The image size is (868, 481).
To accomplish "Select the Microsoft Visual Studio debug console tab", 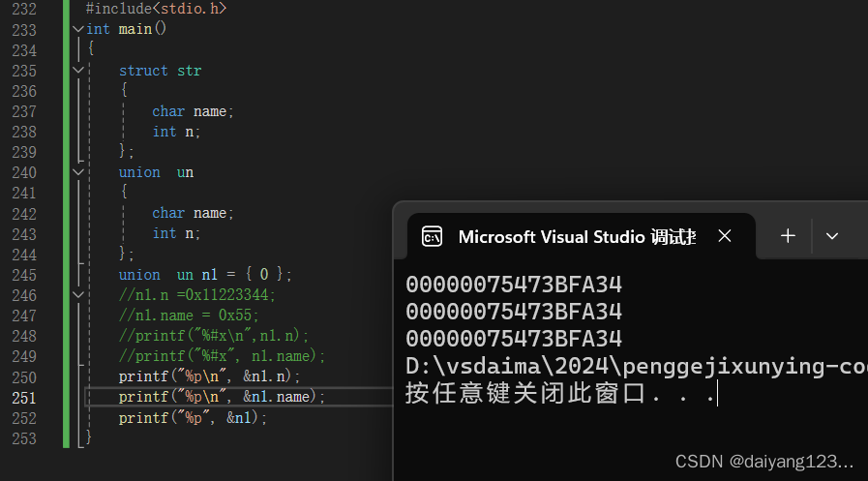I will pos(576,237).
